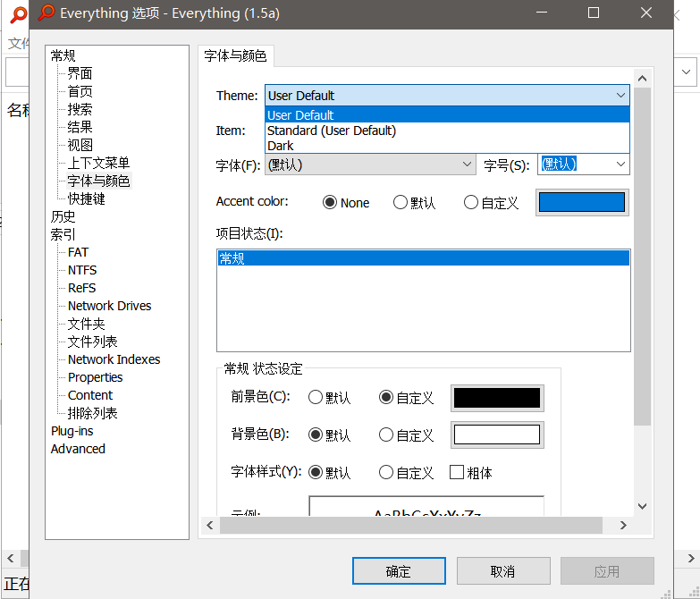
Task: Open Advanced settings in the tree
Action: point(78,449)
